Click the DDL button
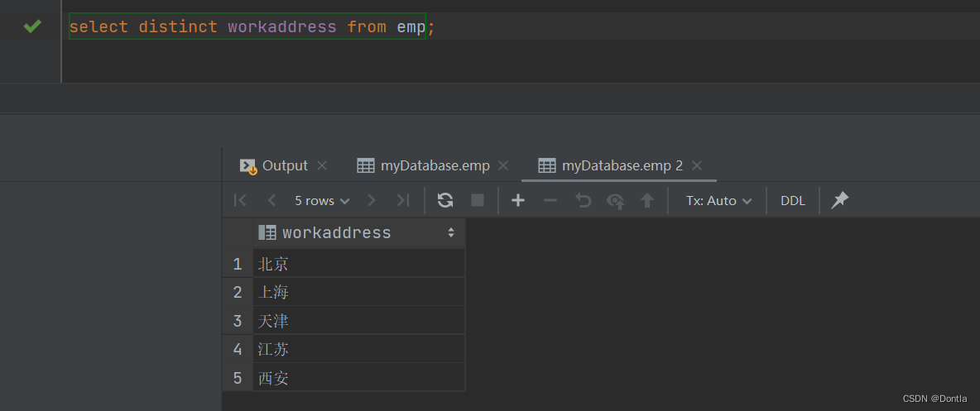The image size is (980, 411). coord(793,200)
